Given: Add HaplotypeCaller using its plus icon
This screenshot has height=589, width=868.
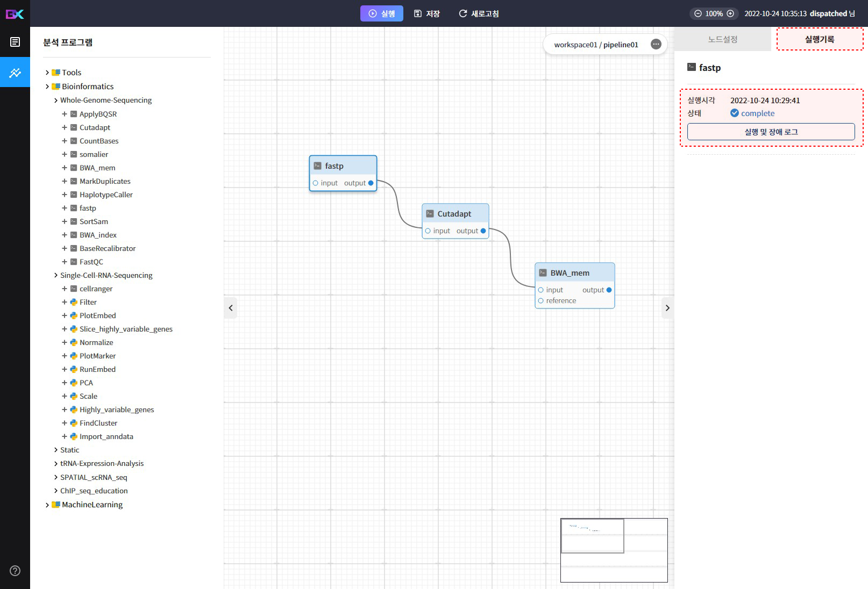Looking at the screenshot, I should (65, 195).
